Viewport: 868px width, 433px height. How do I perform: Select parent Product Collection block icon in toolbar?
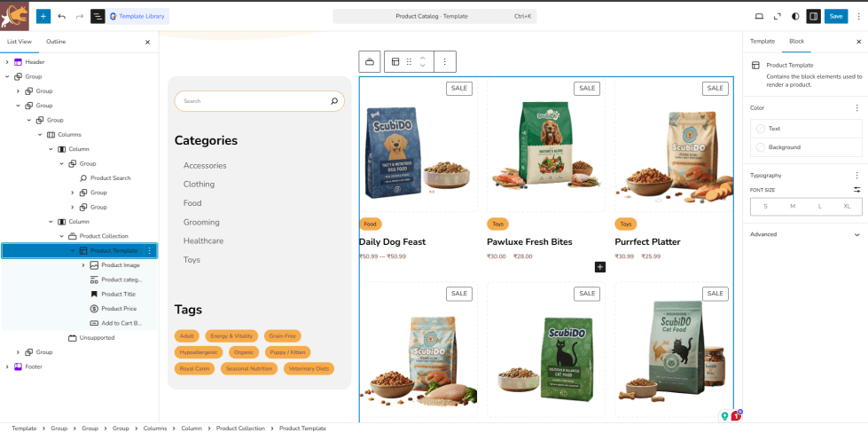coord(370,62)
